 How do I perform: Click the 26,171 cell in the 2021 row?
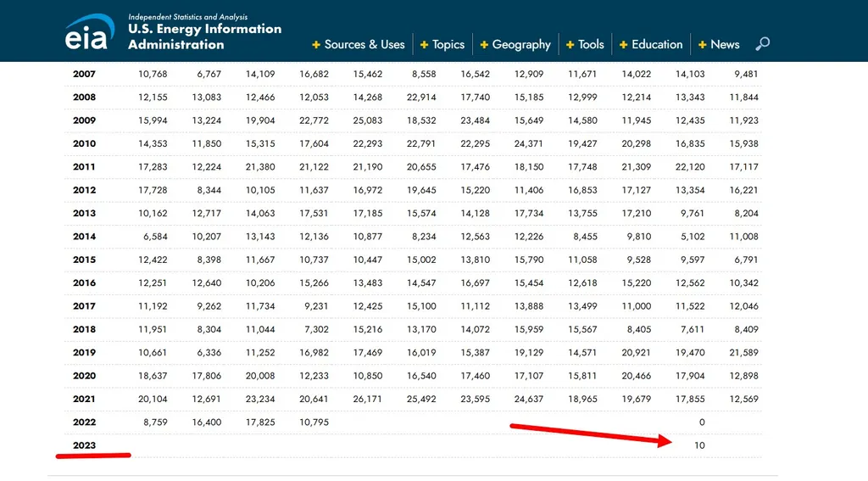click(368, 399)
